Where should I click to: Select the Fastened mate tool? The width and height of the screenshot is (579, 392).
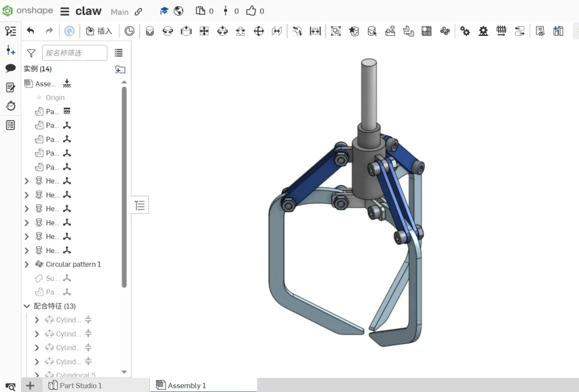(150, 31)
